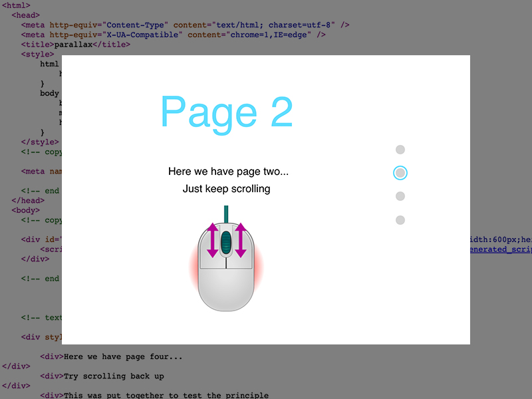Click the left purple double arrow
Image resolution: width=532 pixels, height=399 pixels.
[212, 240]
